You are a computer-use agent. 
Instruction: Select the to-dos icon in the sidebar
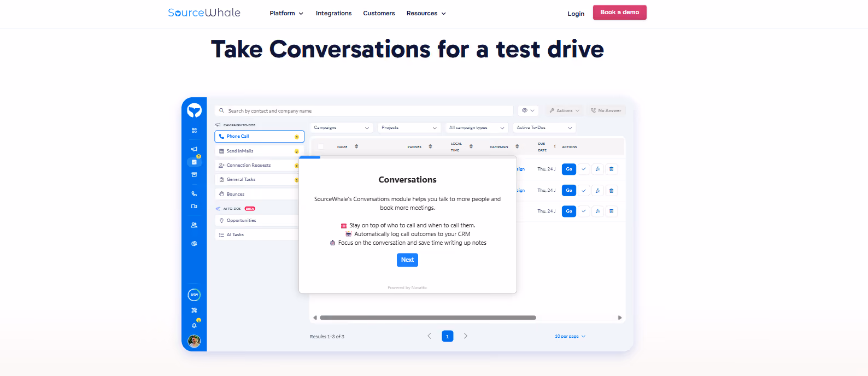pos(194,162)
